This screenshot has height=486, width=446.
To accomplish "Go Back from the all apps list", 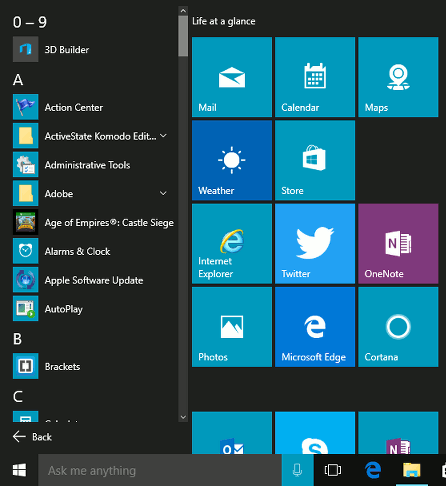I will [x=32, y=437].
